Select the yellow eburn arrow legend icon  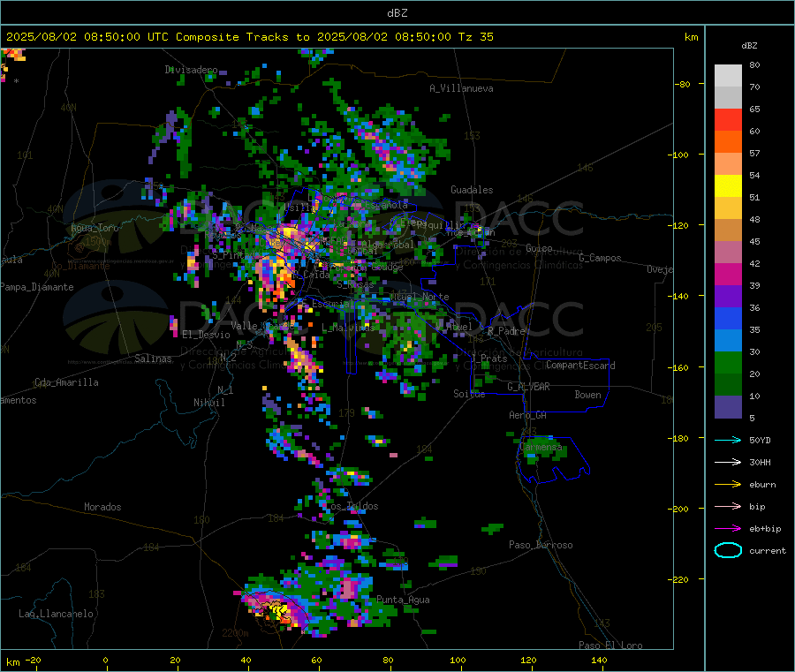728,485
